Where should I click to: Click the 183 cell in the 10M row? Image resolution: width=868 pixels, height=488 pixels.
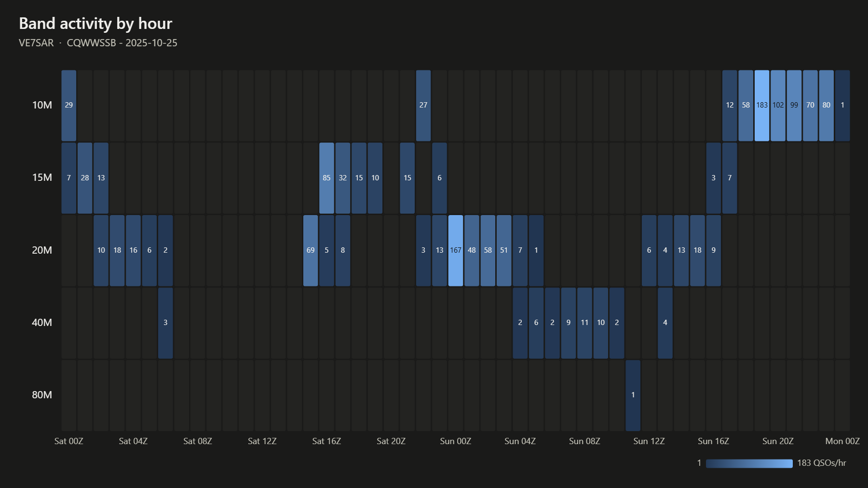coord(762,106)
